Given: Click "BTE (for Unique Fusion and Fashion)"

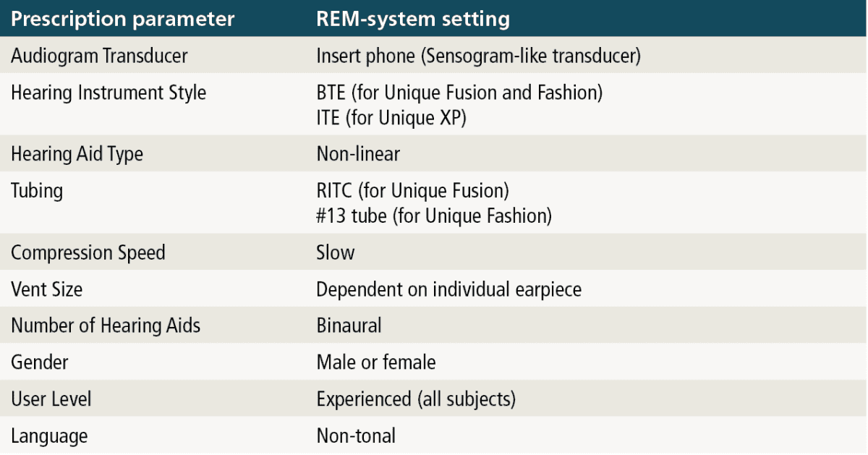Looking at the screenshot, I should (x=459, y=93).
